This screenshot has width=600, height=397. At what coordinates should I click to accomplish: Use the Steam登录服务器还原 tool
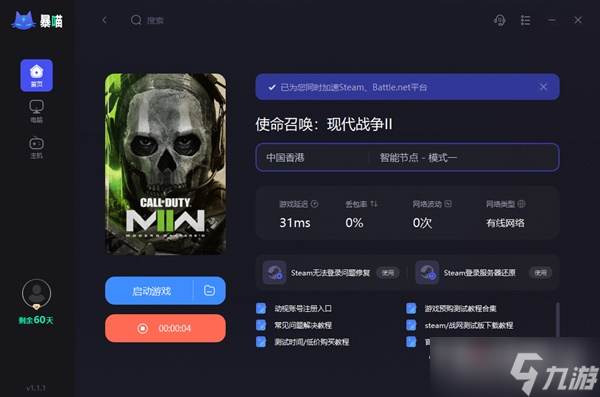(540, 273)
